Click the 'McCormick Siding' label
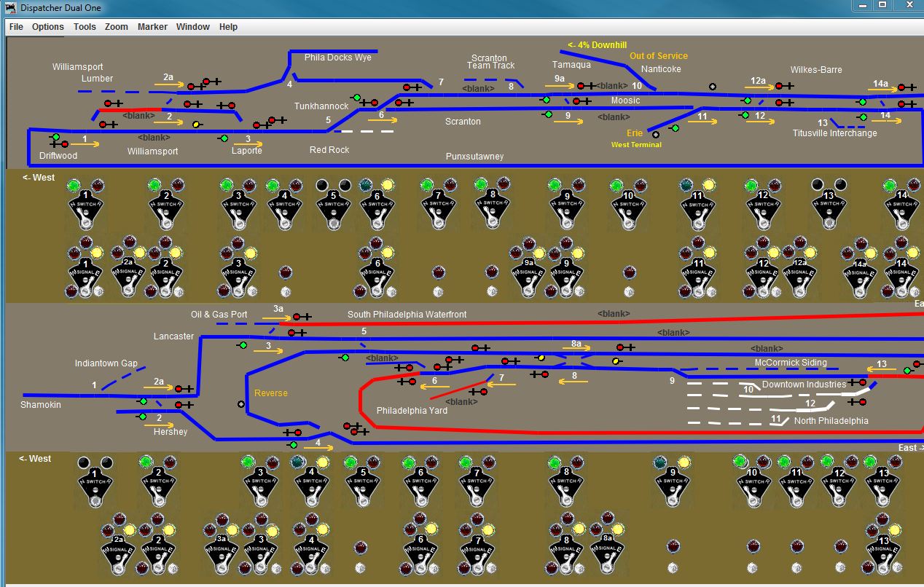 pyautogui.click(x=791, y=363)
